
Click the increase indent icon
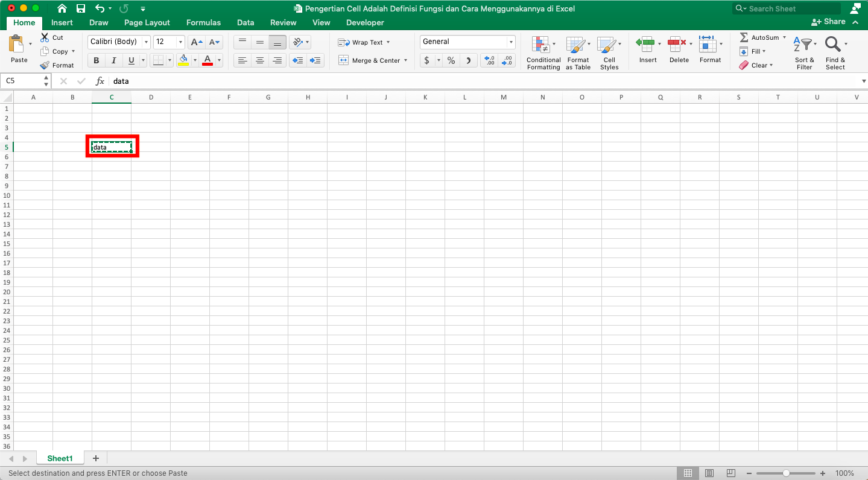[315, 60]
